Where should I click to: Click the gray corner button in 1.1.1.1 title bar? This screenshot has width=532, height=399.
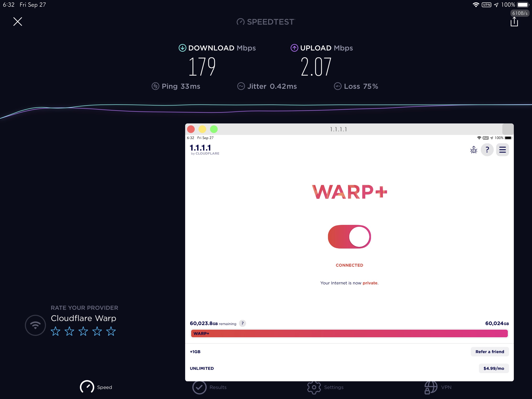click(x=508, y=129)
